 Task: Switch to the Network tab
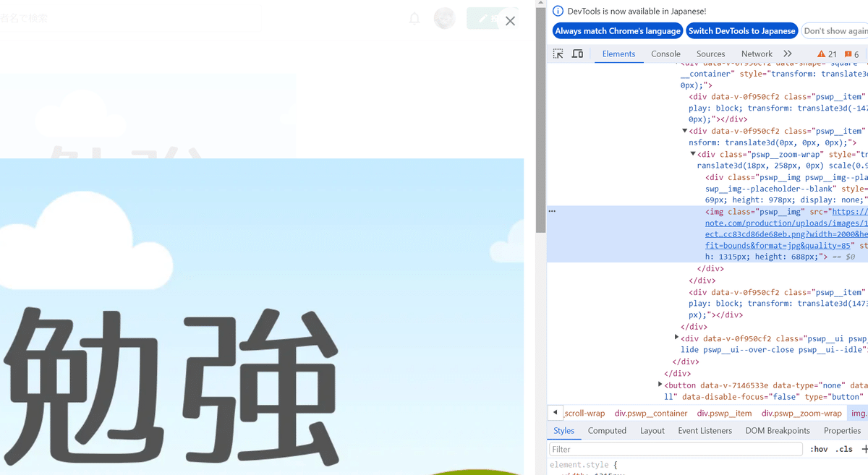tap(757, 54)
